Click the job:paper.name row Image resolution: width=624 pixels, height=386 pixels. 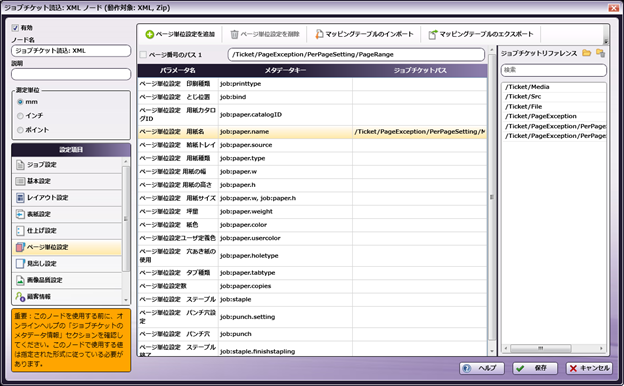312,132
